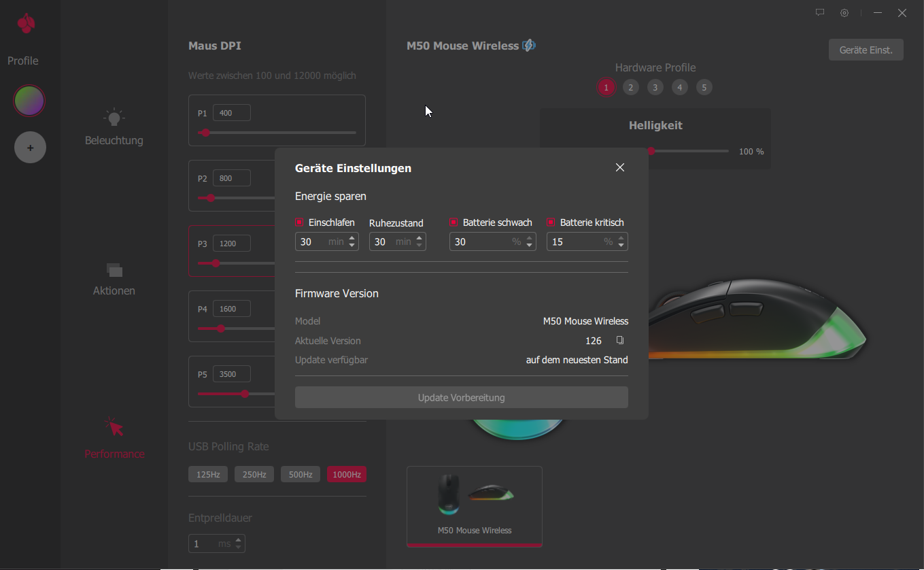Select the colorful gradient profile icon
This screenshot has height=570, width=924.
pos(30,101)
